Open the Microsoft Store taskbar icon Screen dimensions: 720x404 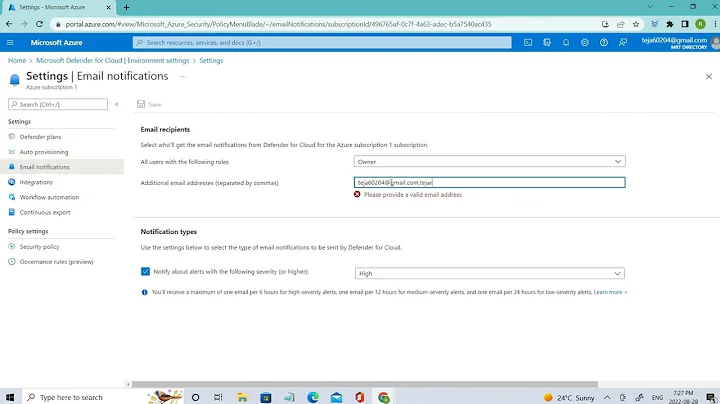tap(265, 397)
